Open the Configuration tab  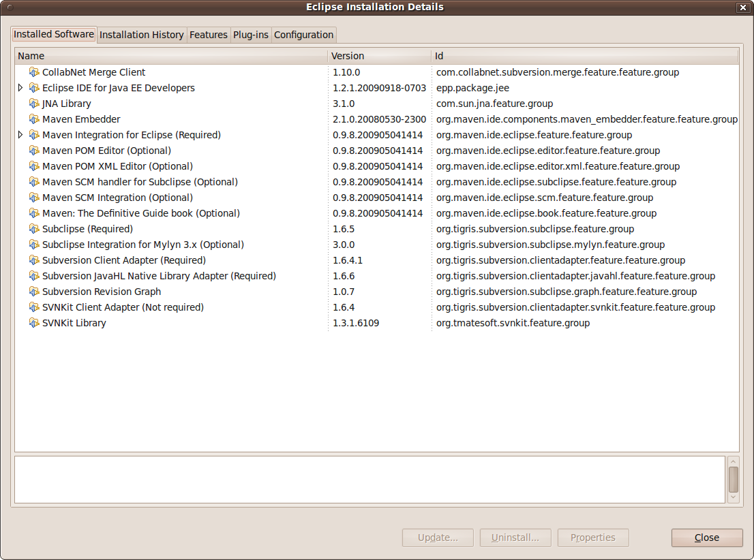pos(303,35)
